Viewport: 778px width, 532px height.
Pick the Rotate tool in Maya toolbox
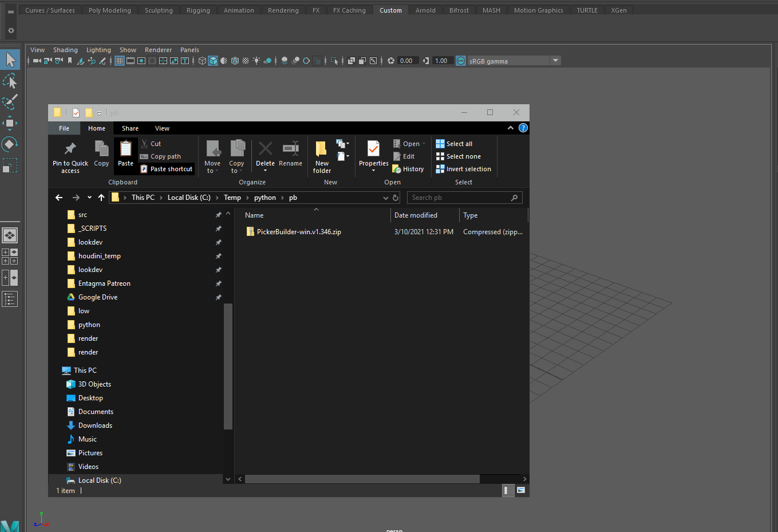(10, 144)
